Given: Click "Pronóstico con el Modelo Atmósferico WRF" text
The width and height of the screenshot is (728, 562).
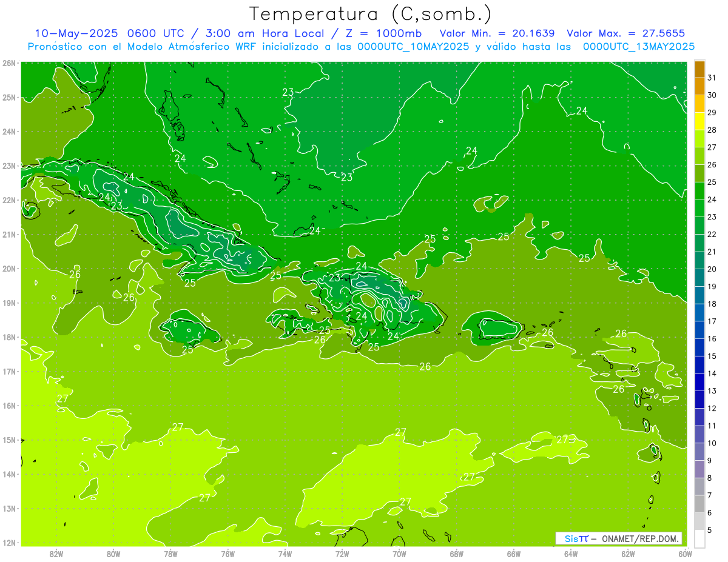Looking at the screenshot, I should (143, 47).
